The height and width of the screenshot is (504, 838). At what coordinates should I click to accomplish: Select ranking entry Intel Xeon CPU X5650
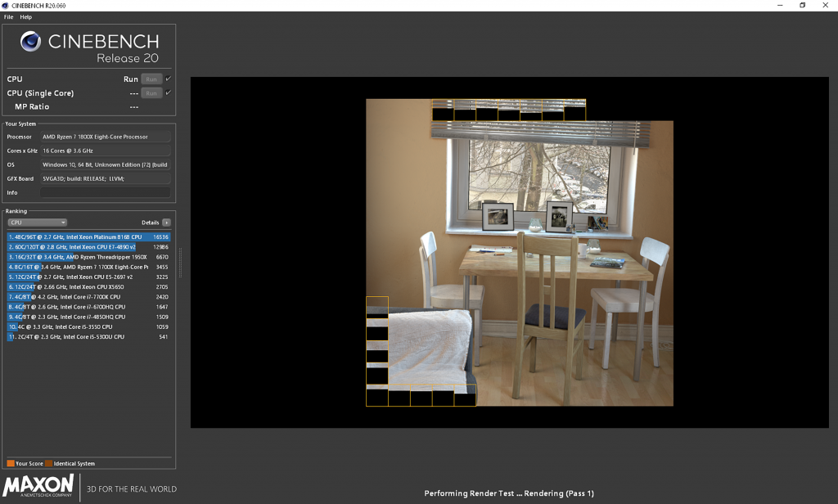pos(88,287)
